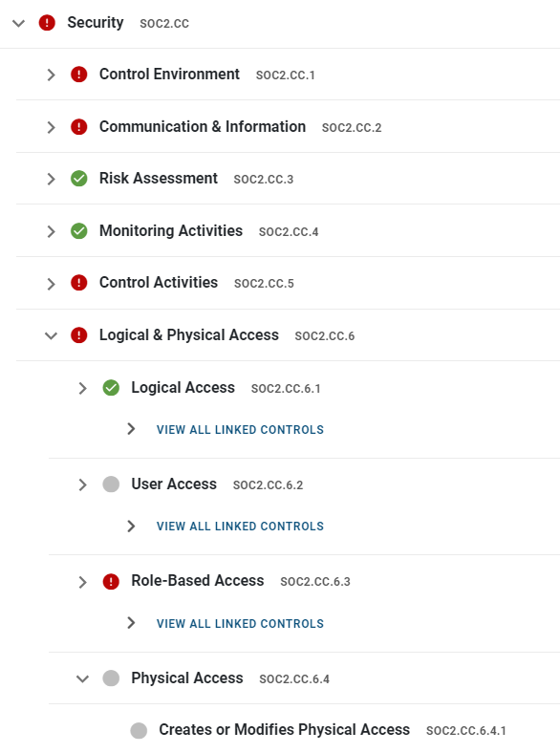Select Creates or Modifies Physical Access item
This screenshot has height=753, width=560.
pos(285,729)
